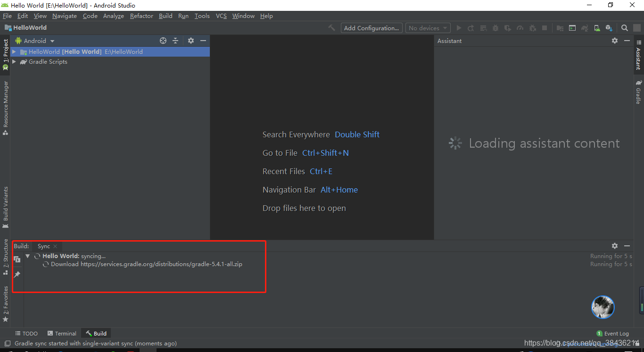Toggle the Z: Structure side tool window
This screenshot has width=644, height=352.
click(x=6, y=257)
